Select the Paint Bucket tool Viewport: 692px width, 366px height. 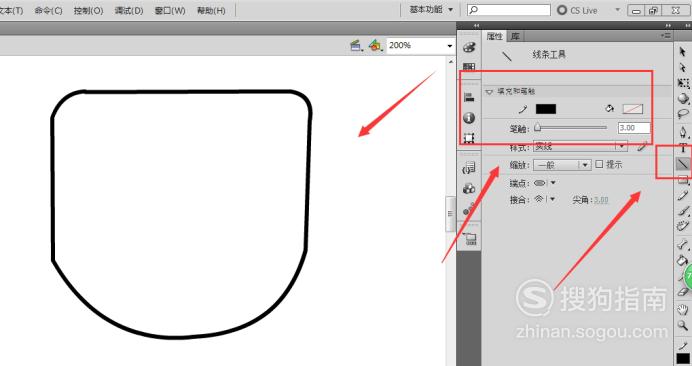click(682, 260)
